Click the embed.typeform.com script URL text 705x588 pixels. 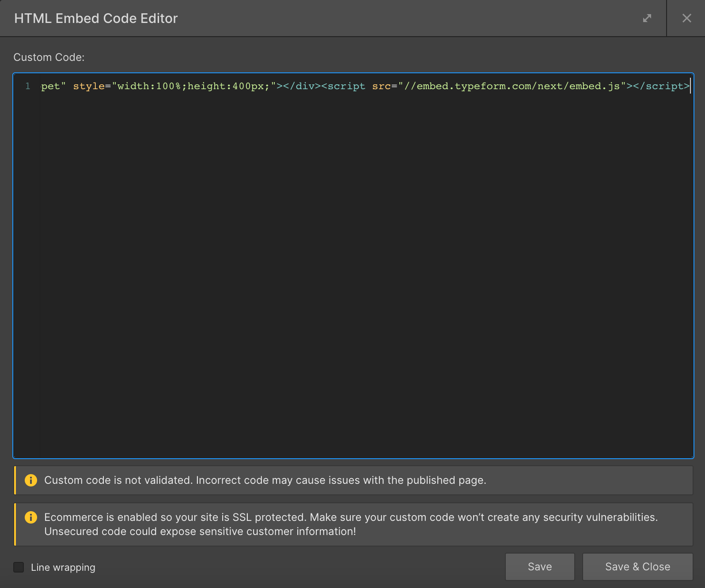512,86
